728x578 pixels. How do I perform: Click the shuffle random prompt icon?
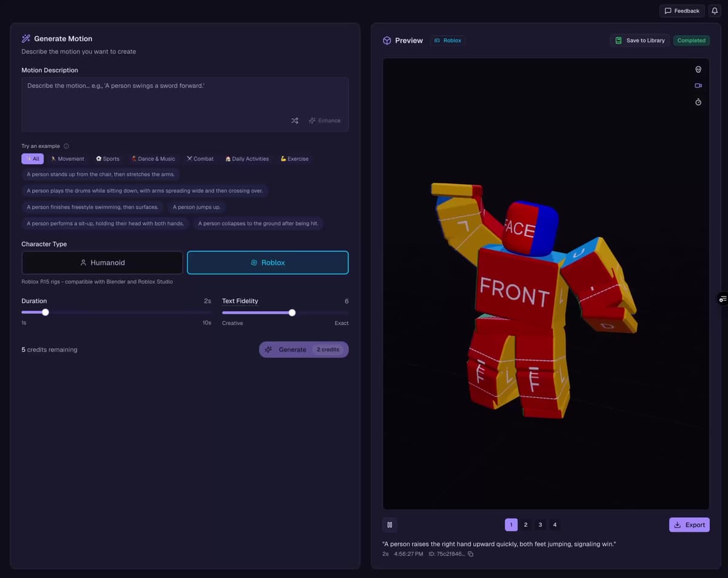[x=295, y=121]
